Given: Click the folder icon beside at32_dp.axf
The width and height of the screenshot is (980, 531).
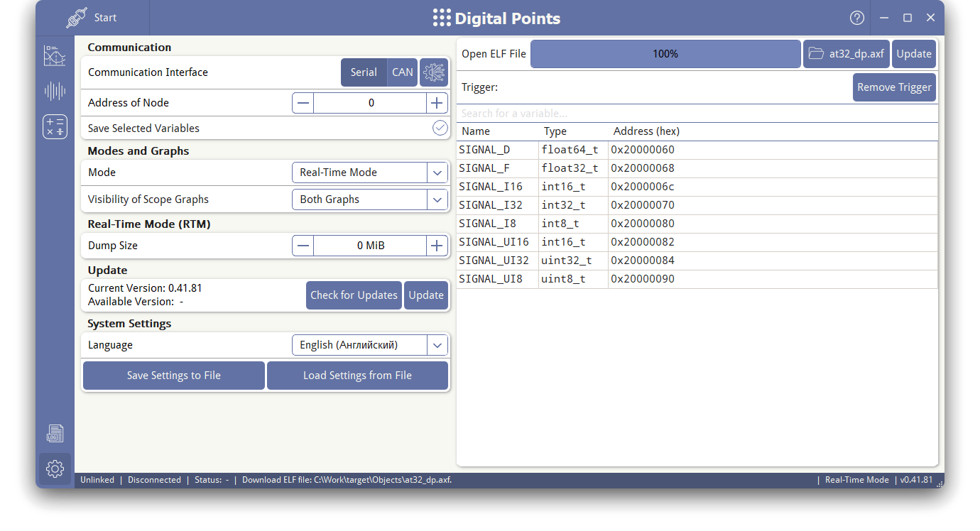Looking at the screenshot, I should point(816,54).
